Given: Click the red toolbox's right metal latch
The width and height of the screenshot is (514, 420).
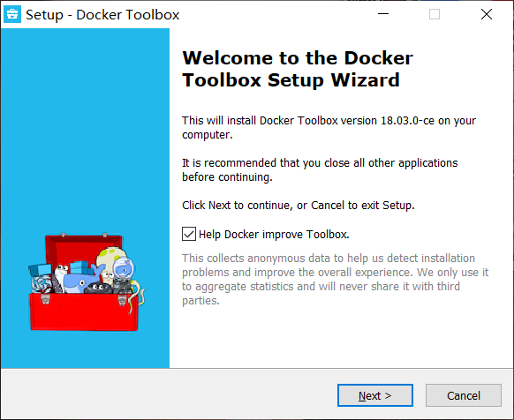Looking at the screenshot, I should [122, 299].
